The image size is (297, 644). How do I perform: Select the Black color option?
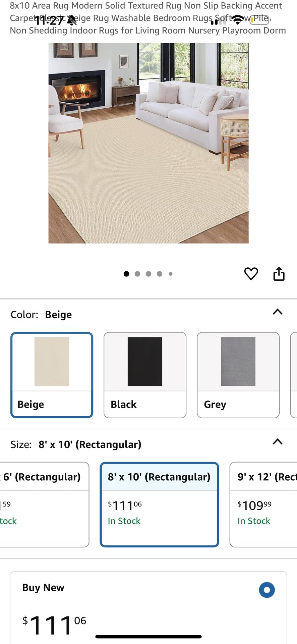click(145, 375)
